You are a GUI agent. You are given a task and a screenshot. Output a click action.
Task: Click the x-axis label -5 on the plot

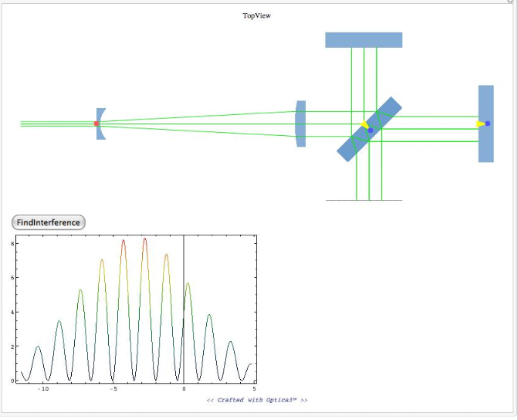tap(113, 389)
